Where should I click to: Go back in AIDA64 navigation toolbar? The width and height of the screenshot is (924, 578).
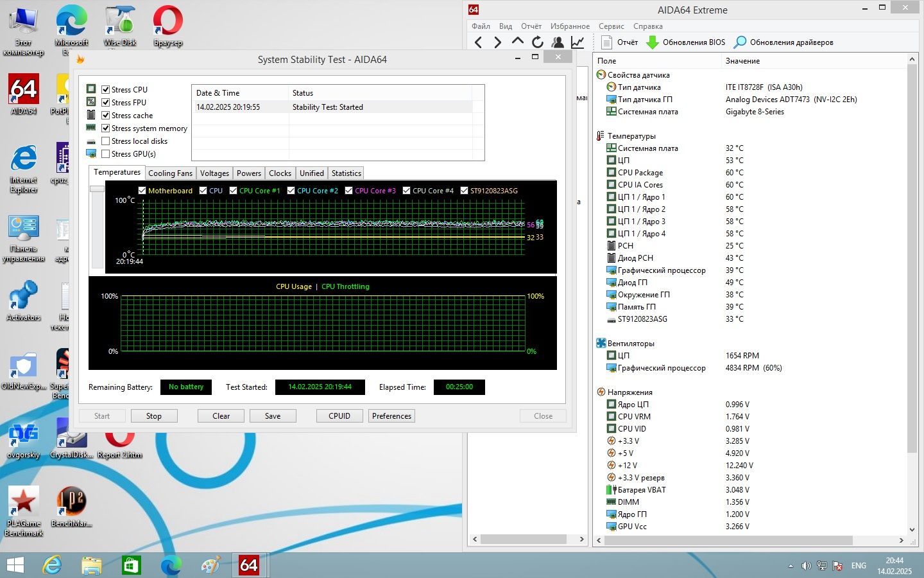(x=478, y=42)
